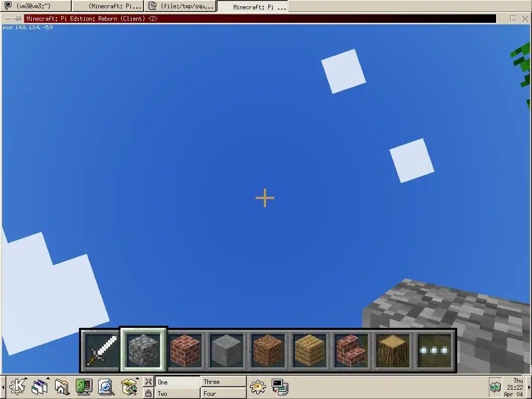Viewport: 532px width, 399px height.
Task: Click the pos: 14.8, 13.4, -5.9 text
Action: [28, 28]
